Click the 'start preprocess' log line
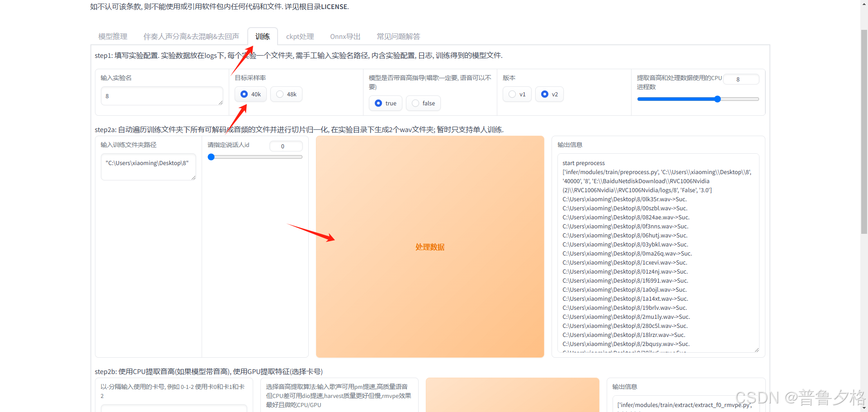The height and width of the screenshot is (412, 868). point(584,163)
